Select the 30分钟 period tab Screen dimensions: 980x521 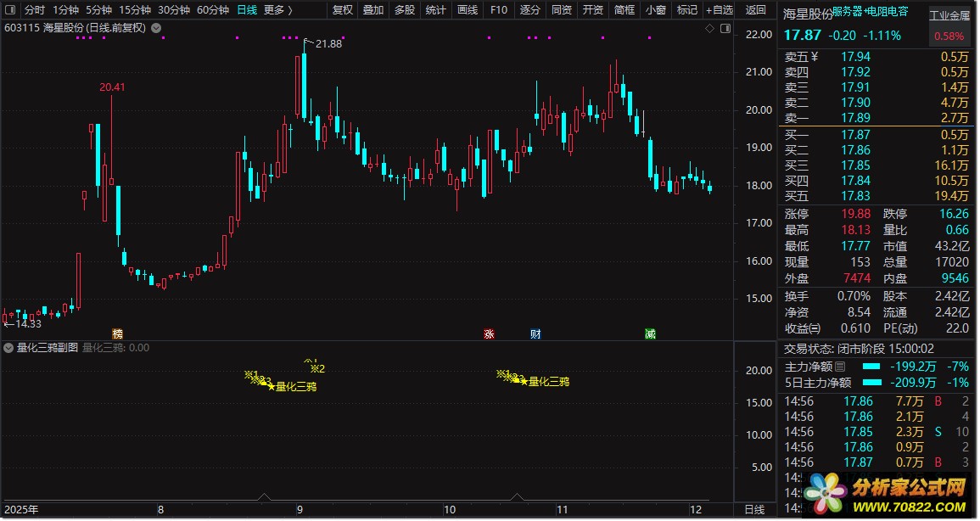[174, 10]
